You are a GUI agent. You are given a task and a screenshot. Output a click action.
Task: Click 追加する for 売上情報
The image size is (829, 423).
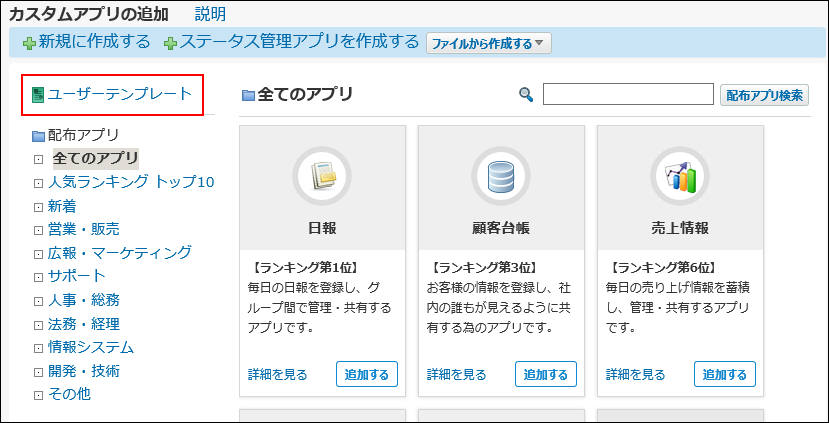(x=725, y=375)
